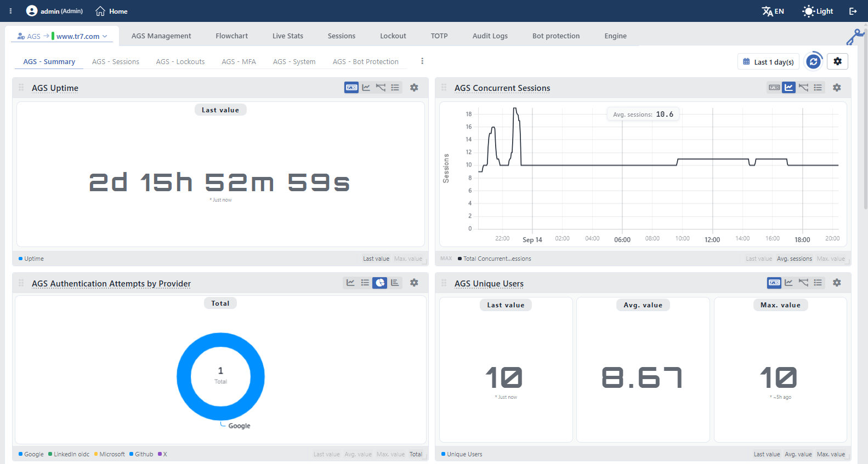Screen dimensions: 868x464
Task: Open the Audit Logs tab
Action: [x=490, y=36]
